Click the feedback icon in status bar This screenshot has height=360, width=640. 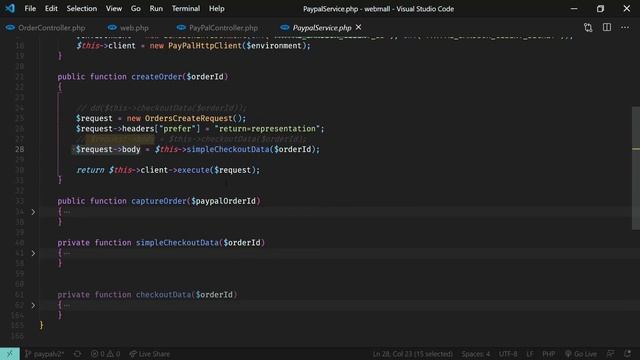(x=611, y=354)
